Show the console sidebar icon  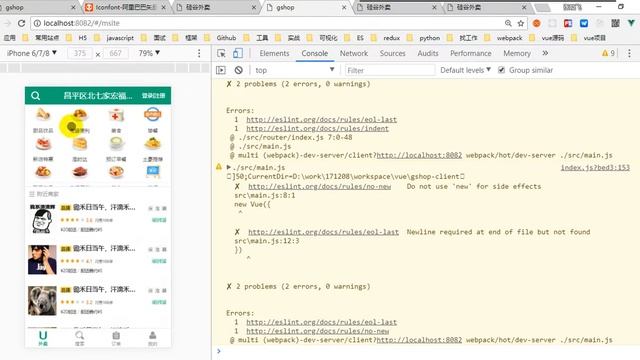tap(221, 70)
